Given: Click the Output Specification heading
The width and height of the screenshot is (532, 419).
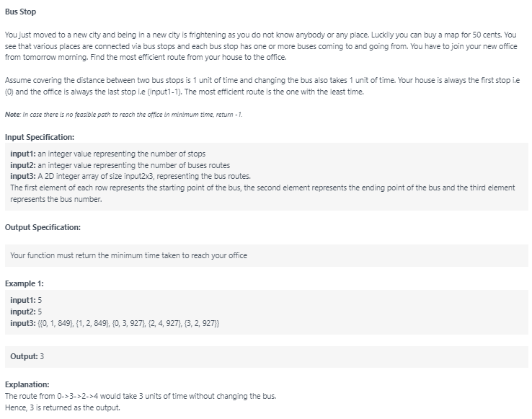Looking at the screenshot, I should click(43, 227).
